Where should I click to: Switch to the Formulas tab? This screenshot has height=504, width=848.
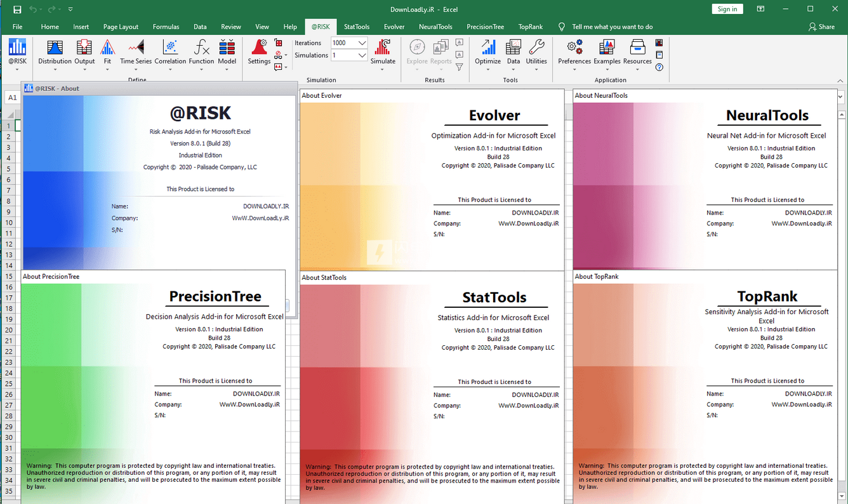pos(166,27)
